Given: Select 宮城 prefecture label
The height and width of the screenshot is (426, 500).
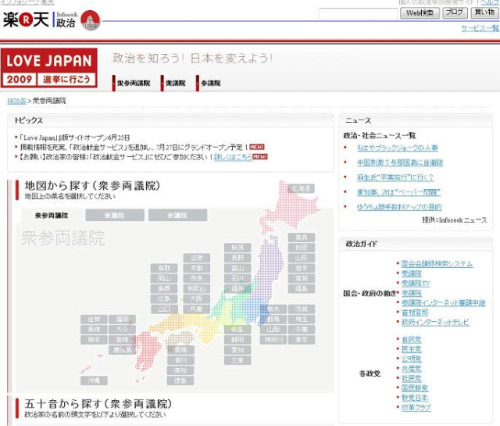Looking at the screenshot, I should point(301,278).
